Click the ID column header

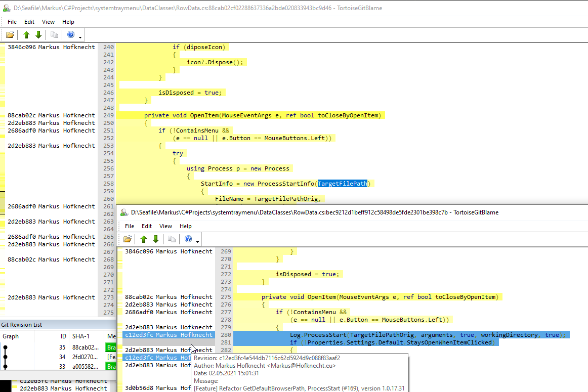(x=62, y=336)
